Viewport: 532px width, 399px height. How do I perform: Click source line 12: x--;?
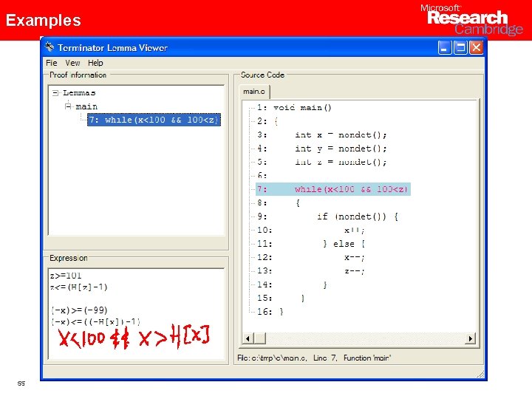(x=311, y=257)
